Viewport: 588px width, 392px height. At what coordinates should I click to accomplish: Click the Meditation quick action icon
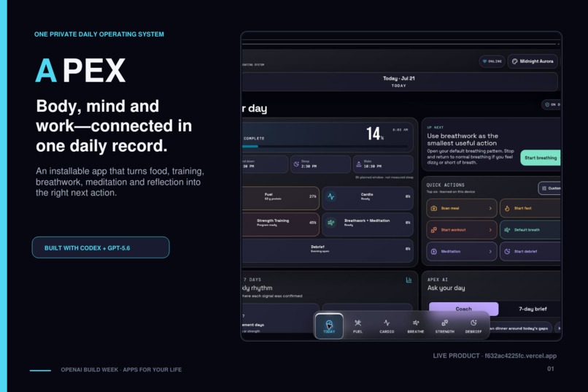point(434,252)
